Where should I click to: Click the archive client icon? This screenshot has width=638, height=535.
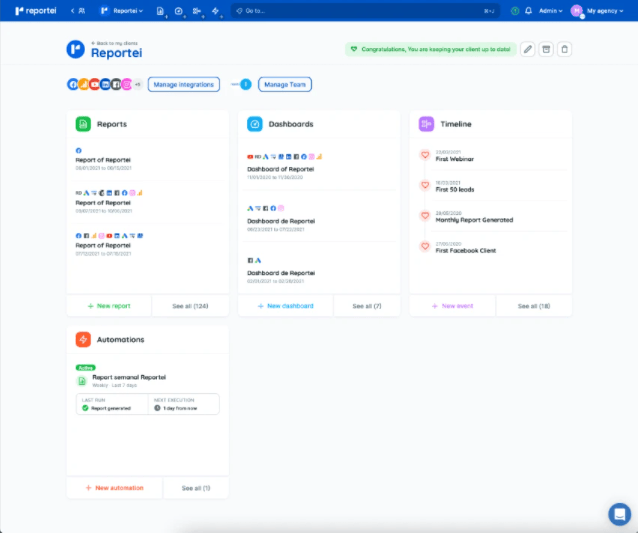[x=546, y=49]
